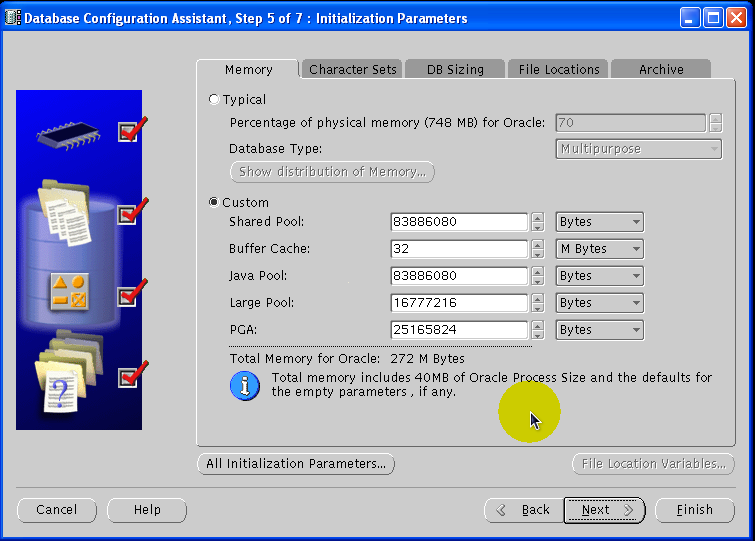Image resolution: width=755 pixels, height=541 pixels.
Task: Click the Buffer Cache value field
Action: 459,249
